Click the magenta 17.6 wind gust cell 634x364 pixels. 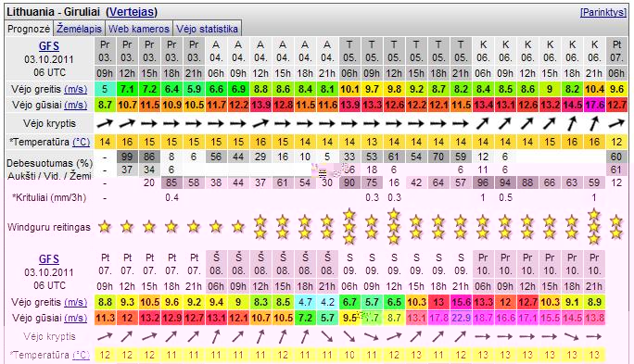(594, 105)
